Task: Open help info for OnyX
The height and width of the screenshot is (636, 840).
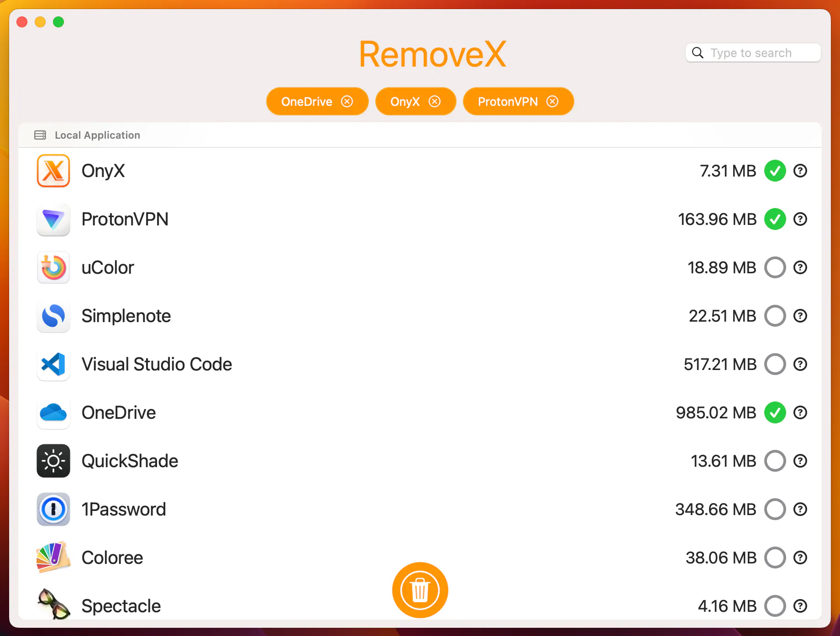Action: [x=800, y=171]
